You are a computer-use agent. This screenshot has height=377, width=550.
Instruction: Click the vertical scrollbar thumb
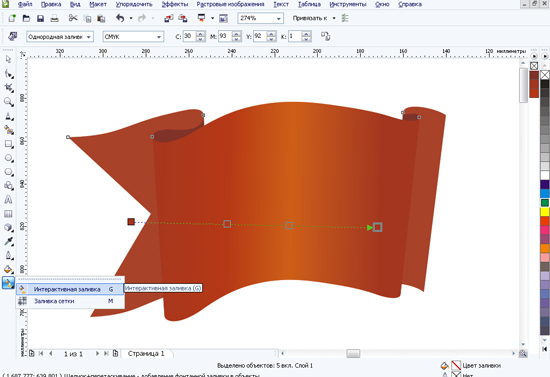[523, 85]
